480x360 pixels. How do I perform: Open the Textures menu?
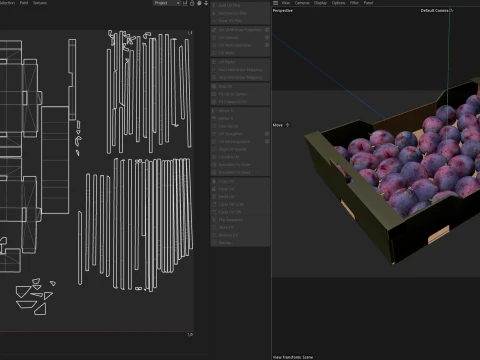[40, 3]
